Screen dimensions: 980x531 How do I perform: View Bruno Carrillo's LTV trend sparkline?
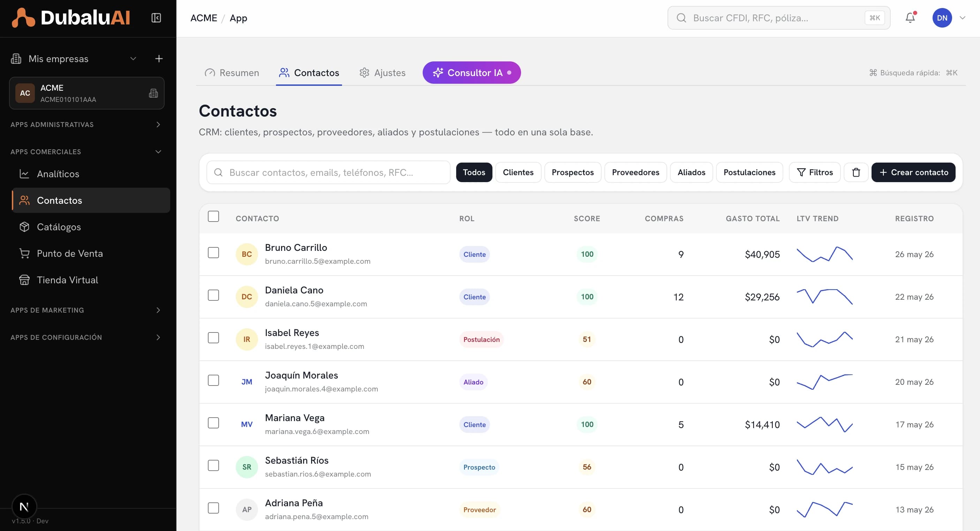[824, 254]
